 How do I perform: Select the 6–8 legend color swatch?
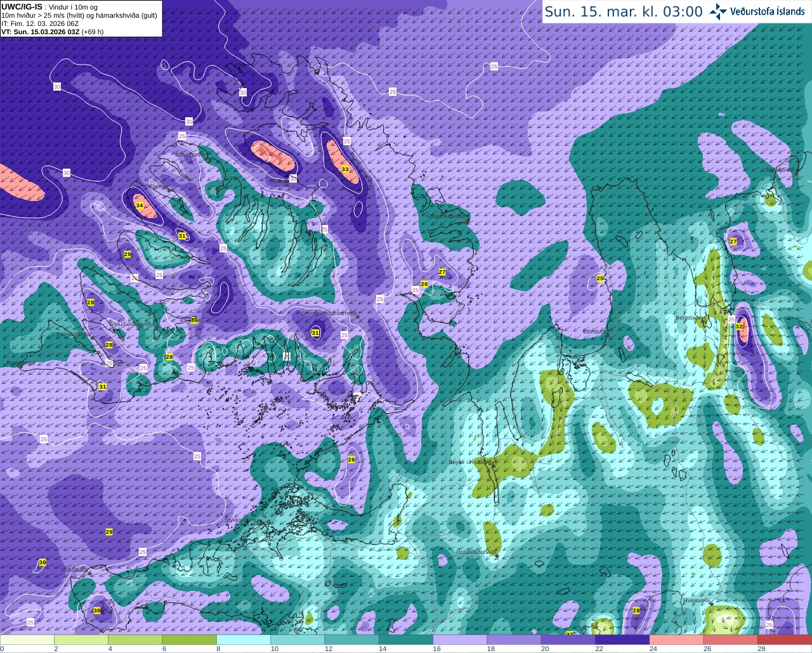point(190,640)
